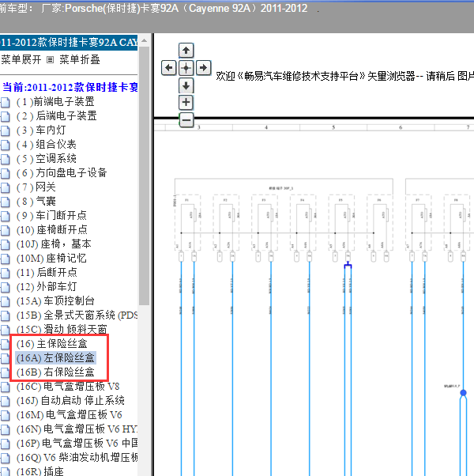Open (10)座椅断开点
Viewport: 474px width, 476px height.
click(x=52, y=230)
